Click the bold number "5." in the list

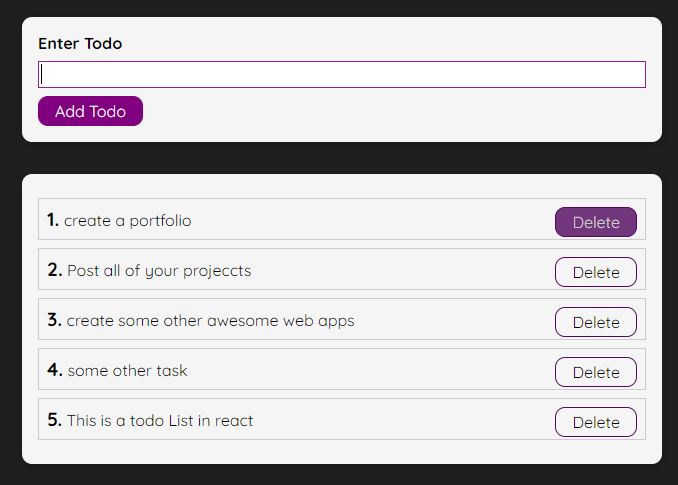point(54,420)
